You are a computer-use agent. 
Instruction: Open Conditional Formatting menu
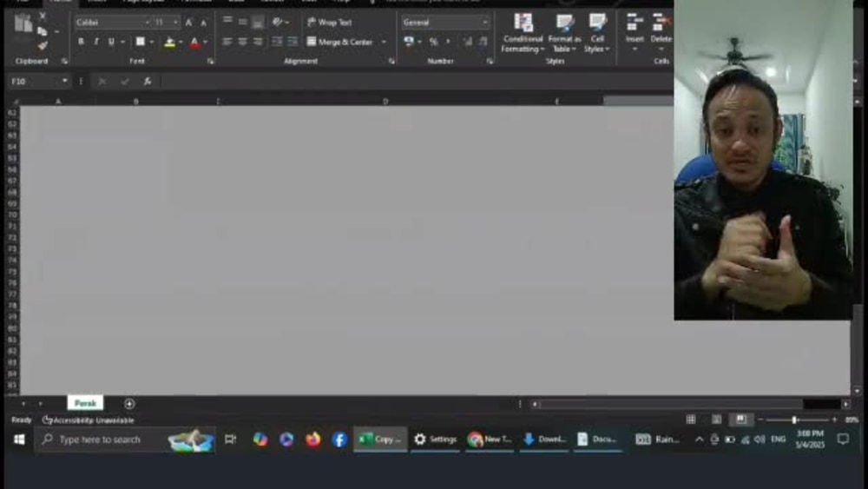[x=523, y=33]
